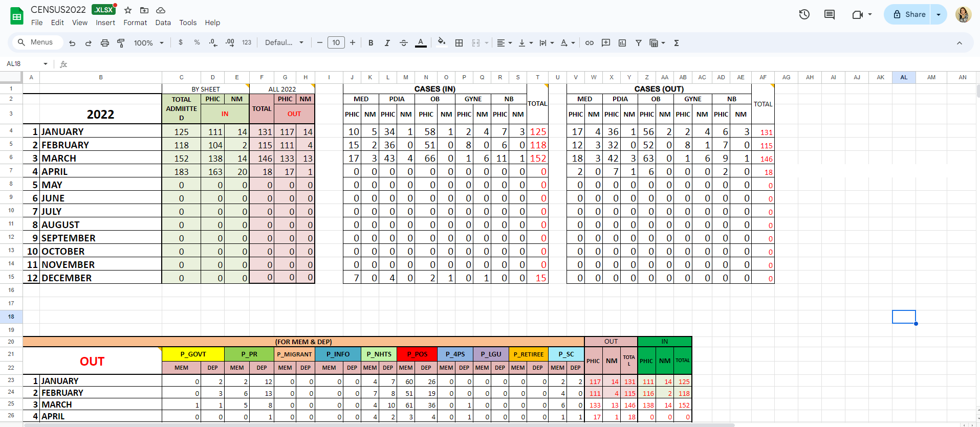Click the formula fx icon

pos(63,64)
